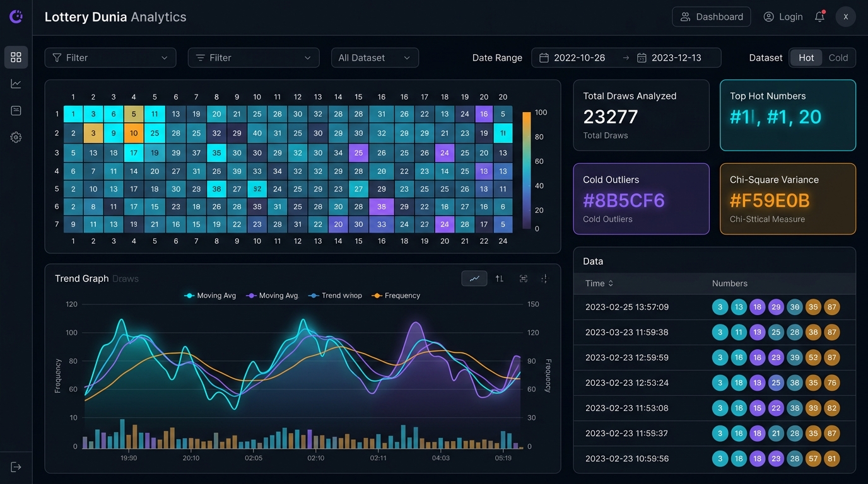Image resolution: width=868 pixels, height=484 pixels.
Task: Select the data row 2023-03-23 11:59:38
Action: click(714, 332)
